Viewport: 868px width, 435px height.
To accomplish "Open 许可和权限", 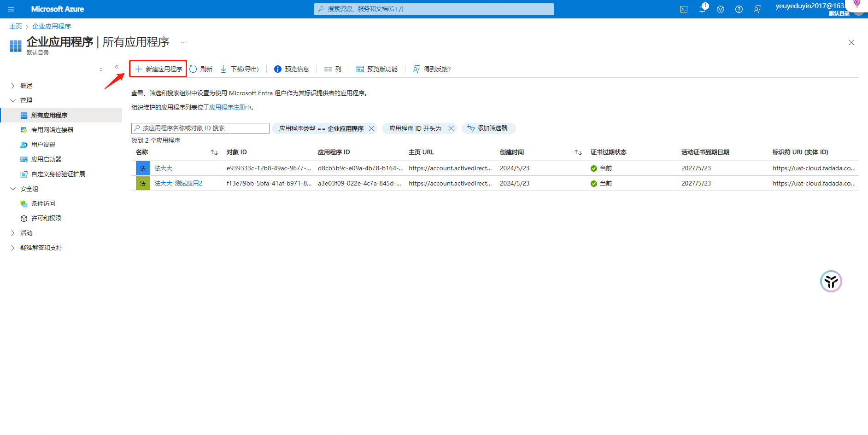I will click(x=46, y=218).
